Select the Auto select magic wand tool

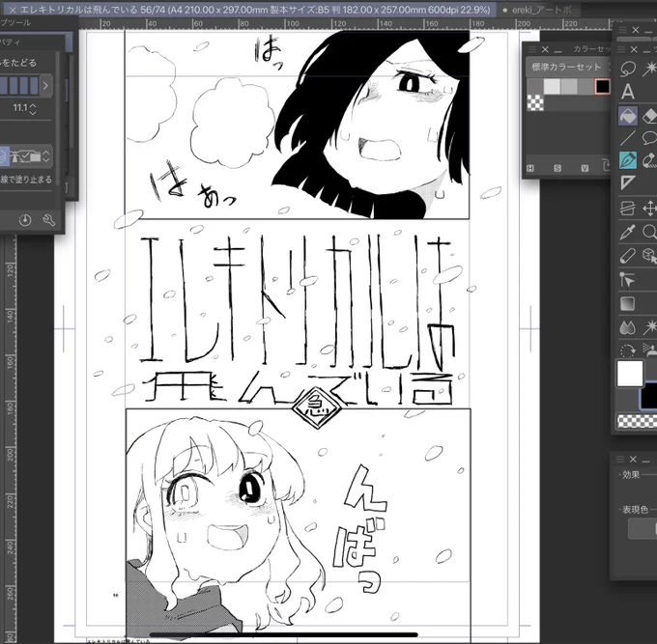pos(650,70)
